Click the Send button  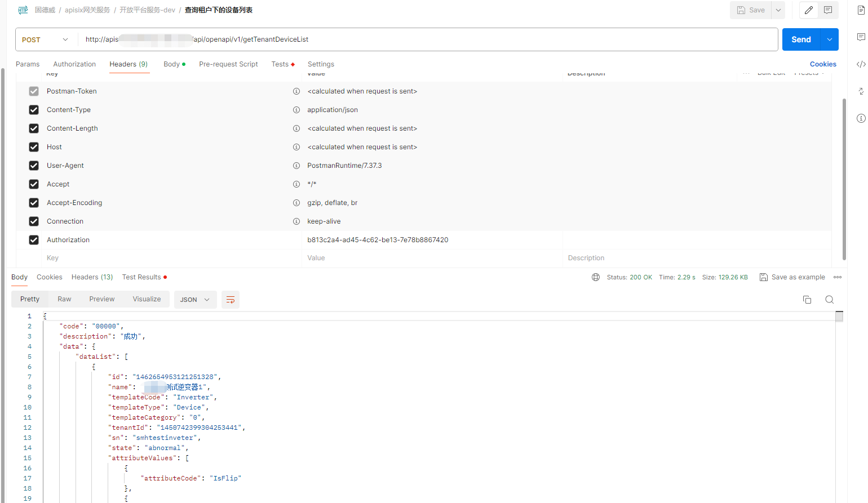click(800, 39)
